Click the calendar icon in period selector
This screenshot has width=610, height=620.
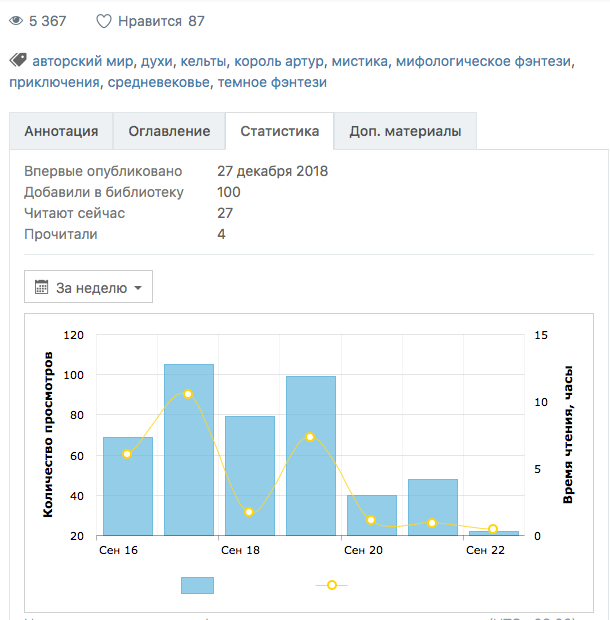pyautogui.click(x=42, y=288)
